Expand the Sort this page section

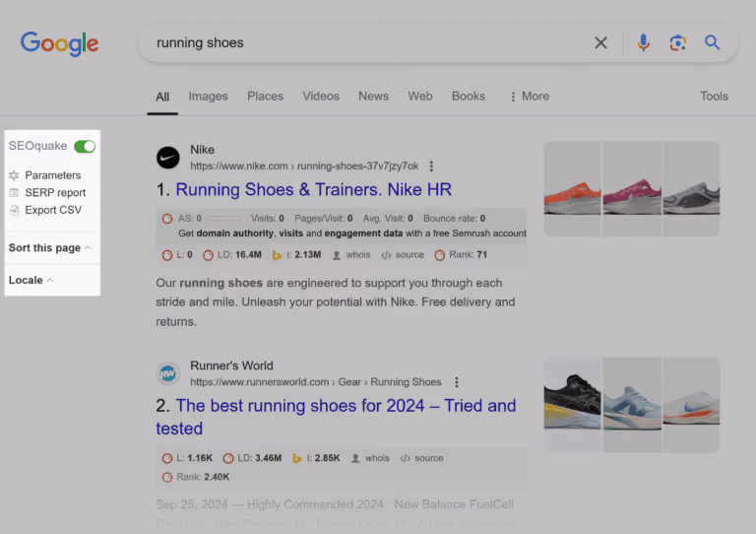tap(50, 248)
